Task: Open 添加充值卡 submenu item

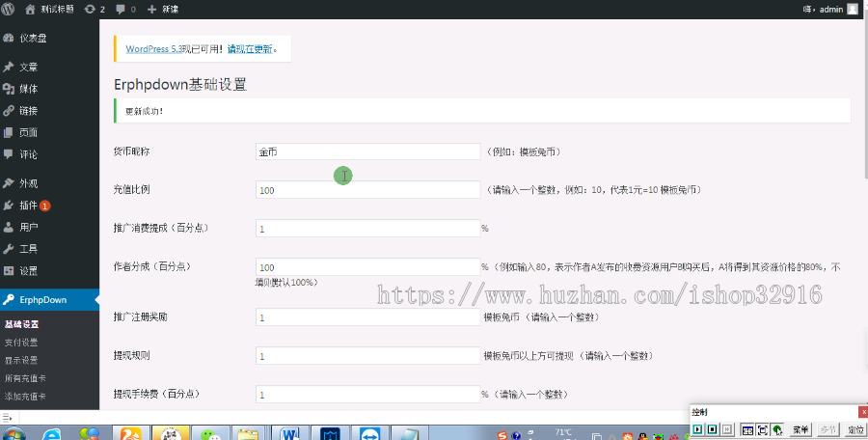Action: (x=25, y=397)
